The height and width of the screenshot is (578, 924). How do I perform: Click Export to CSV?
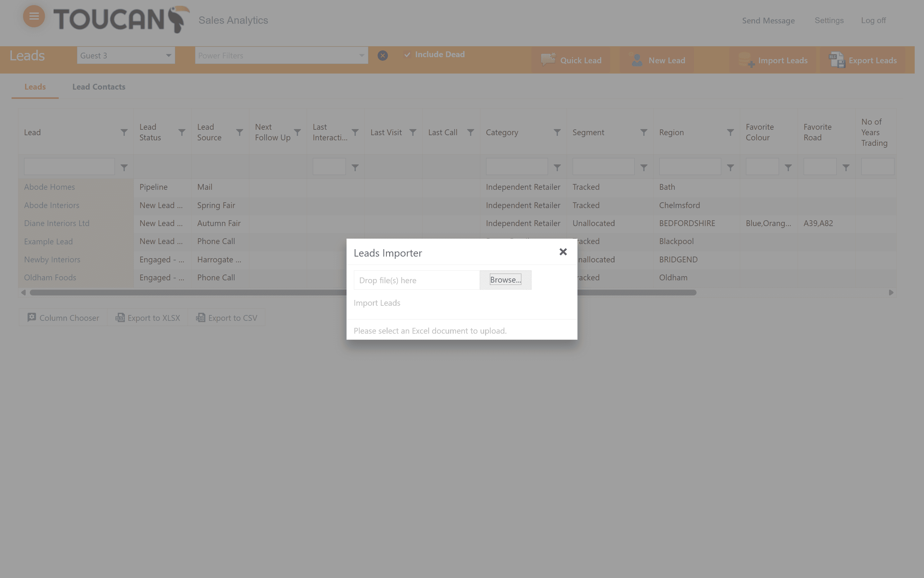point(227,318)
